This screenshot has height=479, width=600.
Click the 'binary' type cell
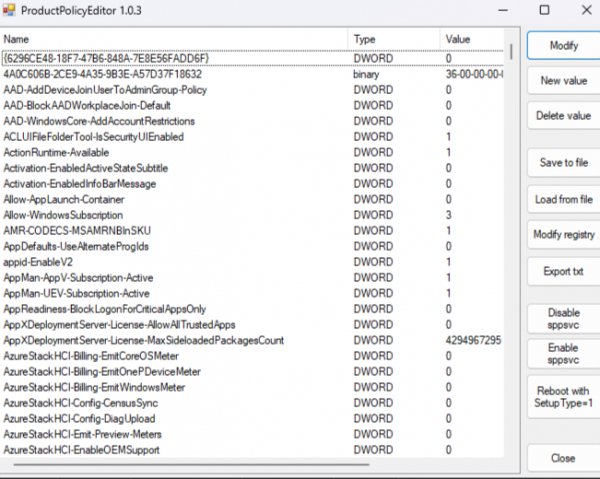pyautogui.click(x=366, y=74)
